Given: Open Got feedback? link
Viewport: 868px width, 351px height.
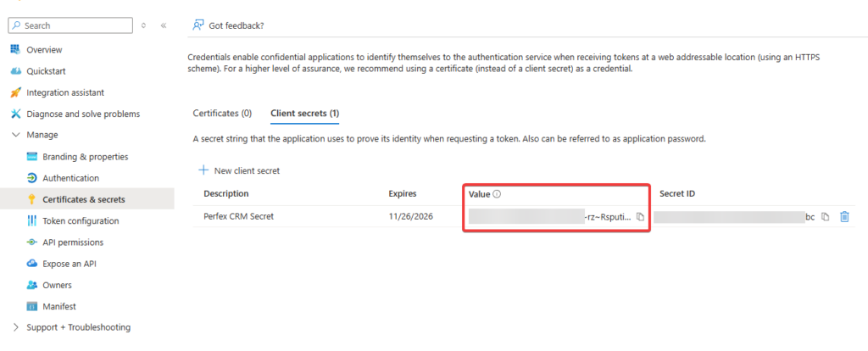Looking at the screenshot, I should coord(236,25).
